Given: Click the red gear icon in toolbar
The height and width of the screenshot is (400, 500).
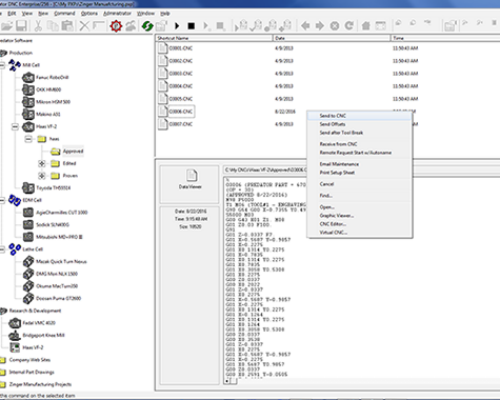Looking at the screenshot, I should click(116, 26).
